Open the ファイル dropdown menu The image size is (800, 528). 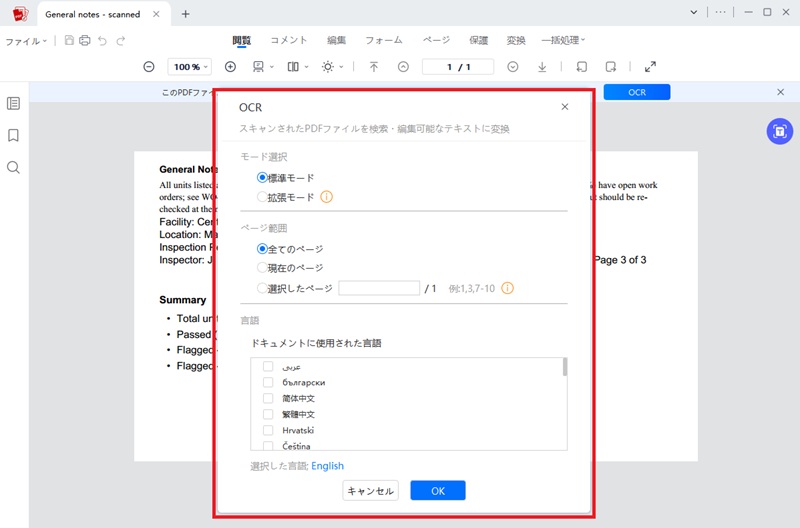[26, 41]
